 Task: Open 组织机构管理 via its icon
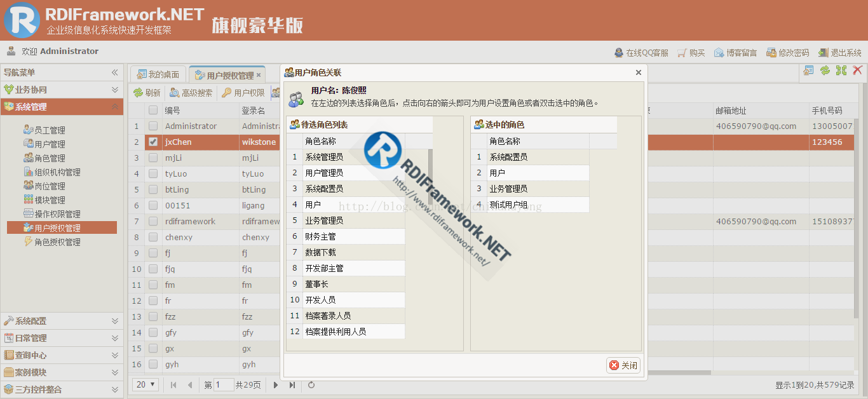pyautogui.click(x=28, y=172)
